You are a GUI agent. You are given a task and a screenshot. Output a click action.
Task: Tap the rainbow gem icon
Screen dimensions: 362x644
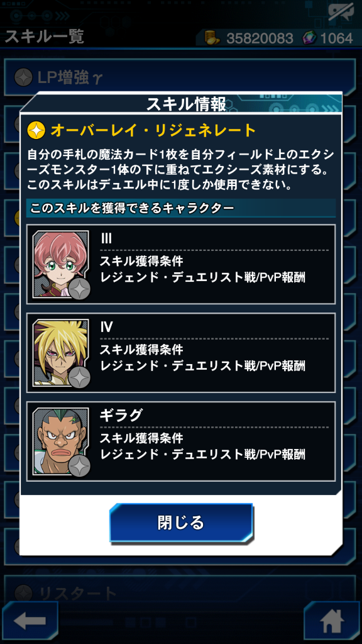309,38
